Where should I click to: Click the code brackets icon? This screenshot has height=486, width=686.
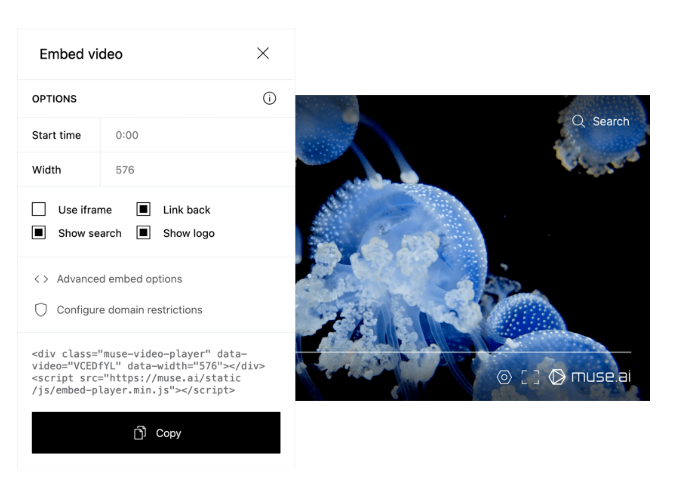click(41, 279)
